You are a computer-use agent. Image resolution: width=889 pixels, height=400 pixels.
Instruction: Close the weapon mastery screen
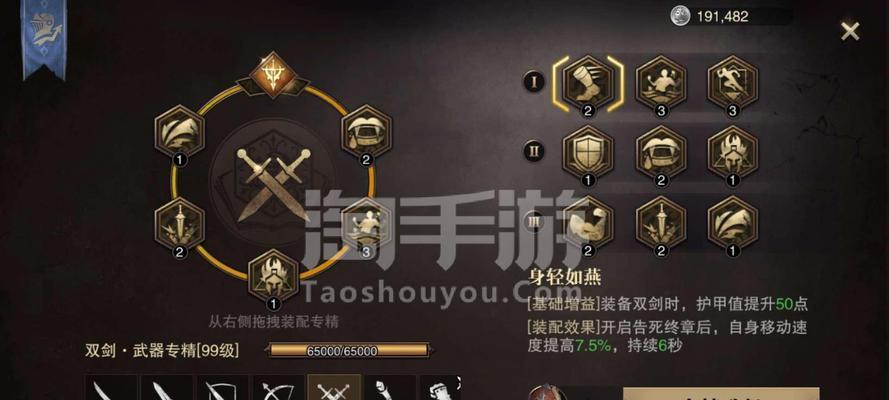coord(850,31)
